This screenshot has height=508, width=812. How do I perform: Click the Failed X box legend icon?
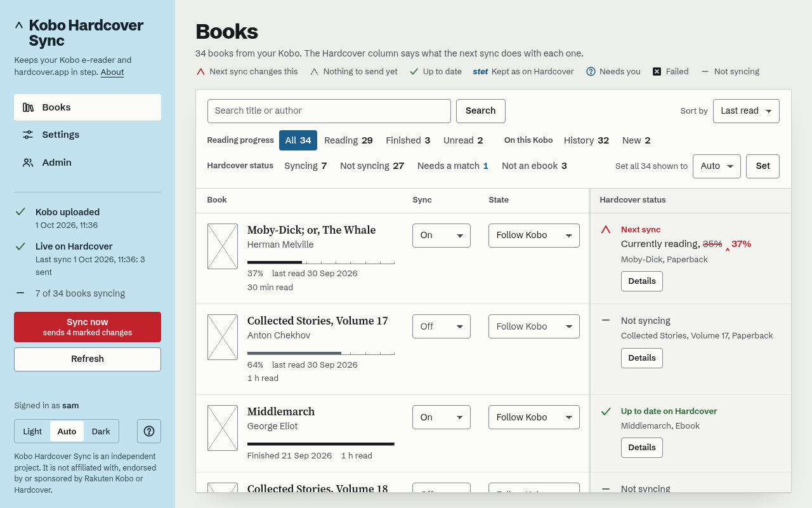(x=657, y=71)
